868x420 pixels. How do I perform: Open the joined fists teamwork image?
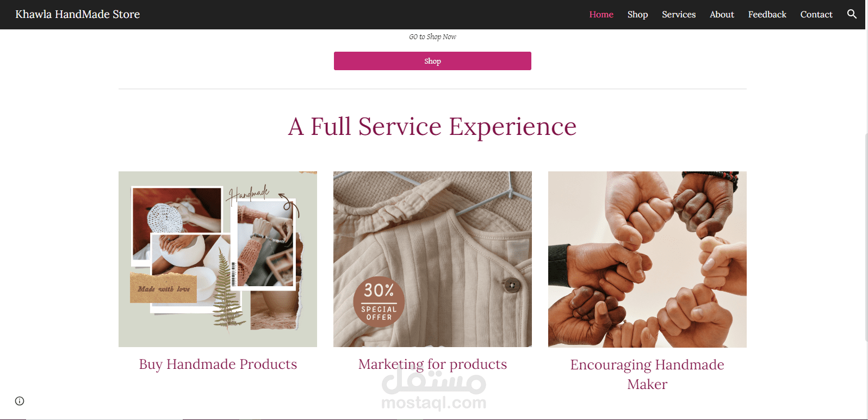coord(647,260)
